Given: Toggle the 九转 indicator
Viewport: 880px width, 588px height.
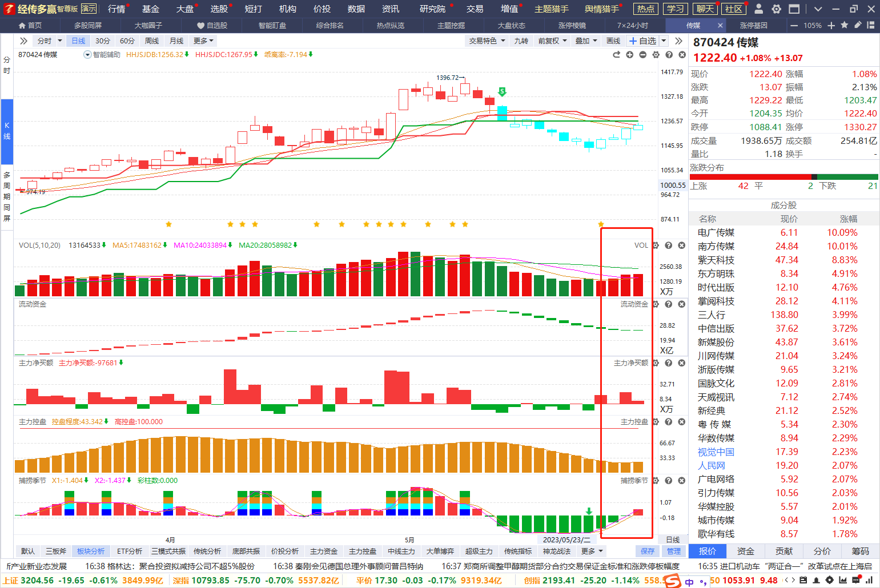Looking at the screenshot, I should pos(521,41).
